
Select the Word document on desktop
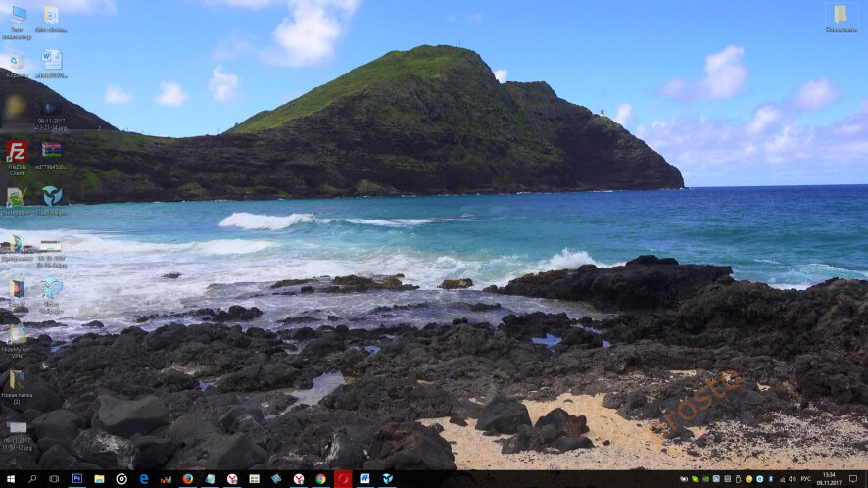click(52, 64)
